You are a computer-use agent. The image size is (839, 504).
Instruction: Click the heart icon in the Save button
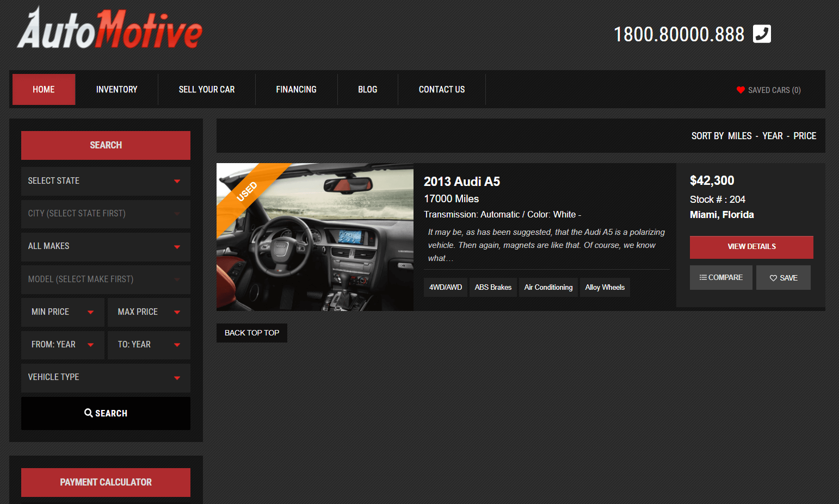pos(773,278)
